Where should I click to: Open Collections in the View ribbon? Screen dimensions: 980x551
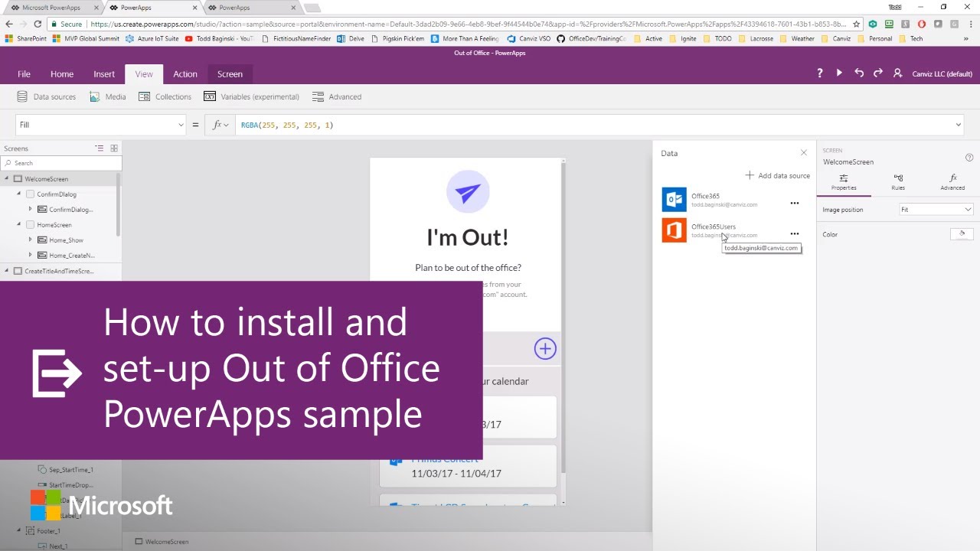click(165, 96)
